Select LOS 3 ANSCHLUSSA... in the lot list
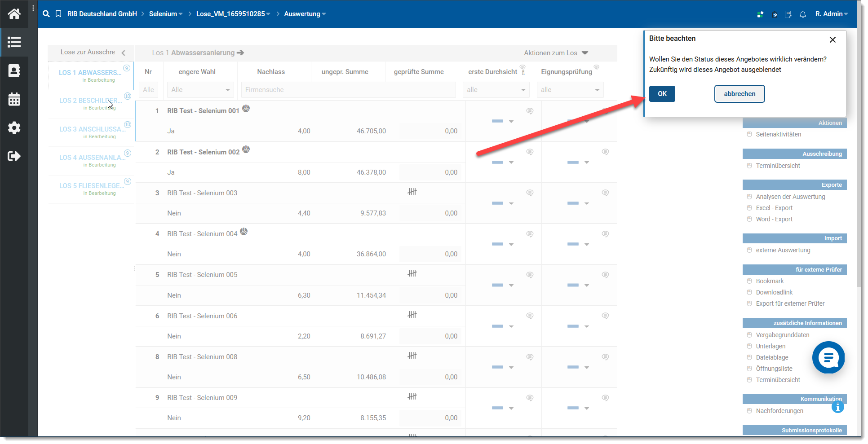The width and height of the screenshot is (868, 444). pos(91,129)
